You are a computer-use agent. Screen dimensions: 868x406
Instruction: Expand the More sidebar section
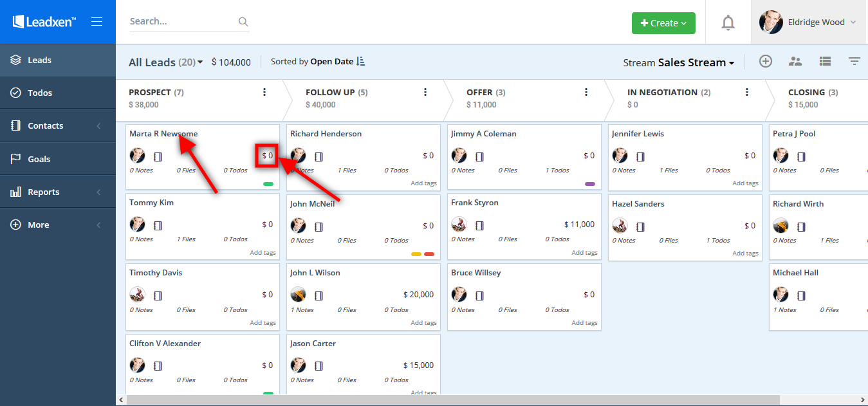tap(58, 225)
